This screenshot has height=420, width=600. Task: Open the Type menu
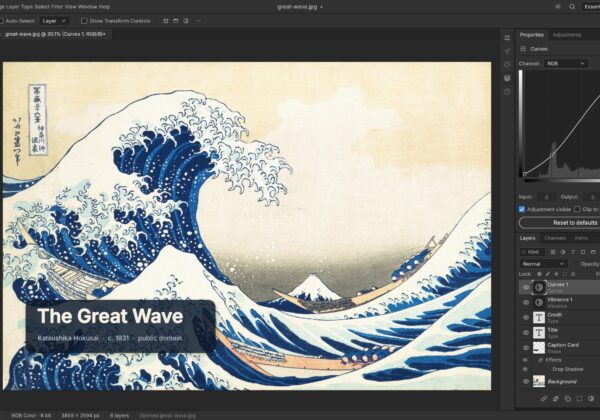pyautogui.click(x=28, y=7)
